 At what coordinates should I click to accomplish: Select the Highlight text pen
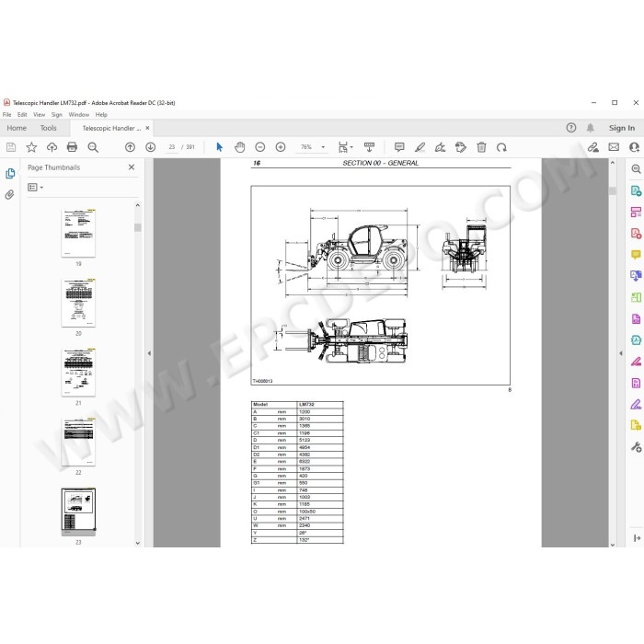[x=420, y=147]
